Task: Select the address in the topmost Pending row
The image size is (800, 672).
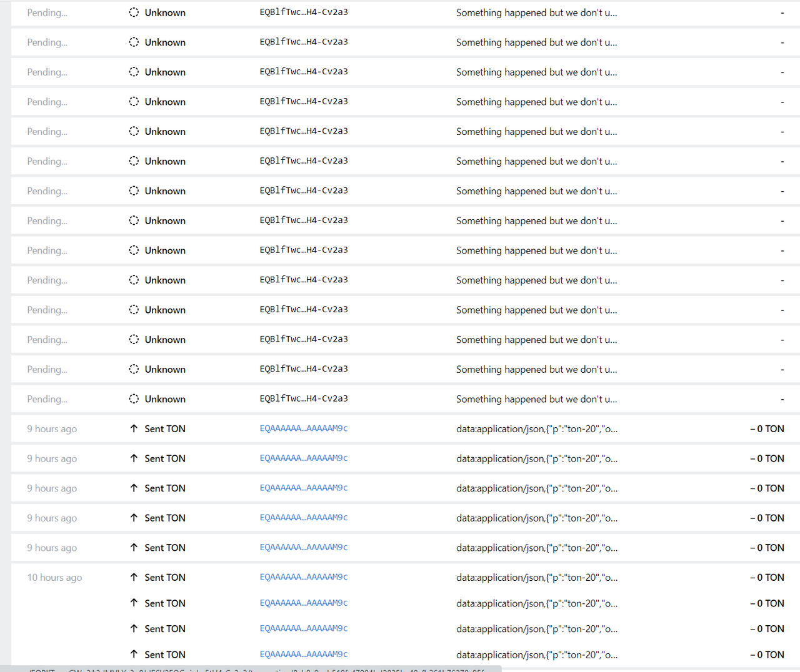Action: point(304,12)
